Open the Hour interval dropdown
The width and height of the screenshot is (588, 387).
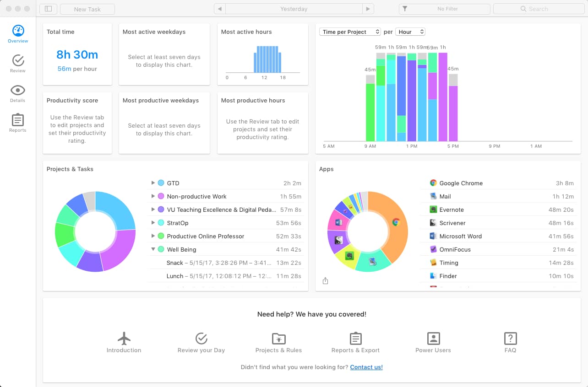(x=410, y=32)
